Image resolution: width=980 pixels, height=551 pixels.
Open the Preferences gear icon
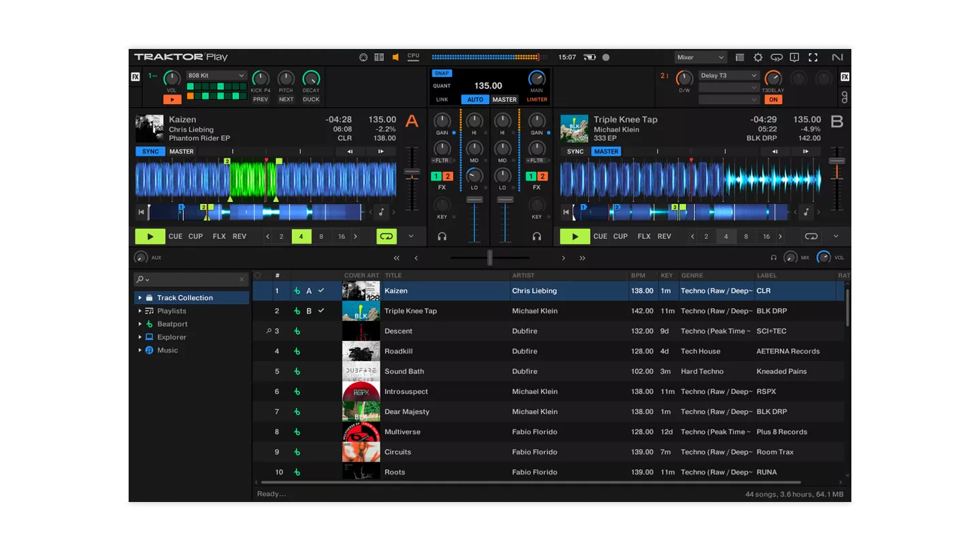coord(757,58)
